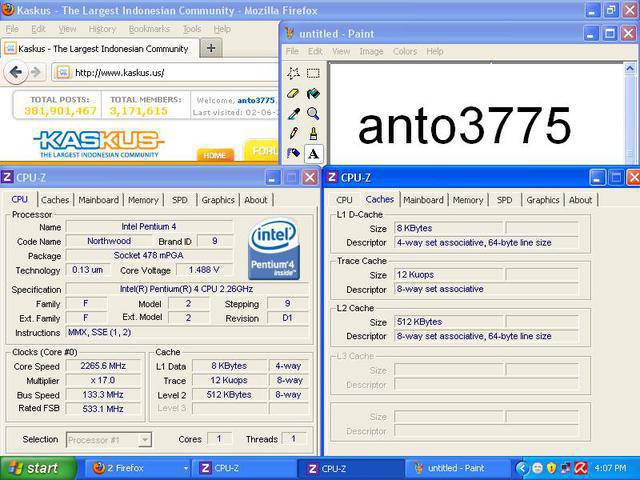Open Graphics tab in right CPU-Z window
This screenshot has width=640, height=480.
(543, 200)
